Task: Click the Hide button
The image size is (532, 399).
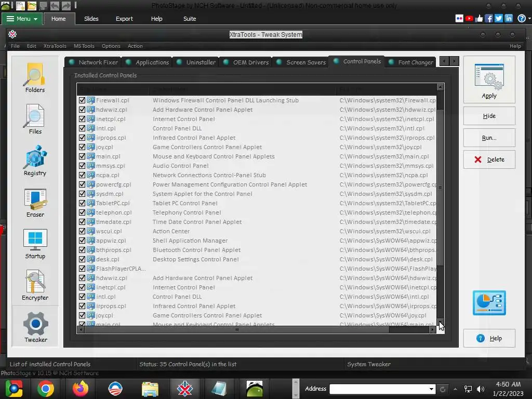Action: 489,116
